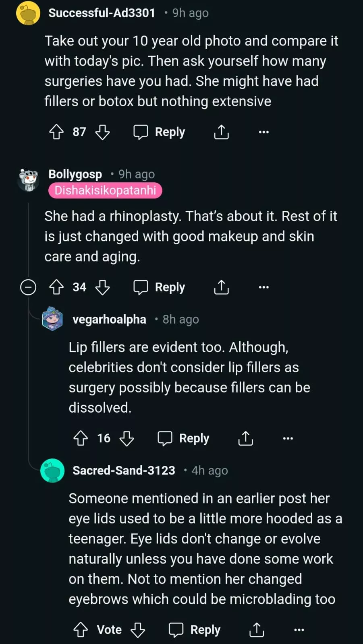Image resolution: width=363 pixels, height=644 pixels.
Task: Downvote Bollygosp's rhinoplasty comment
Action: pyautogui.click(x=102, y=287)
